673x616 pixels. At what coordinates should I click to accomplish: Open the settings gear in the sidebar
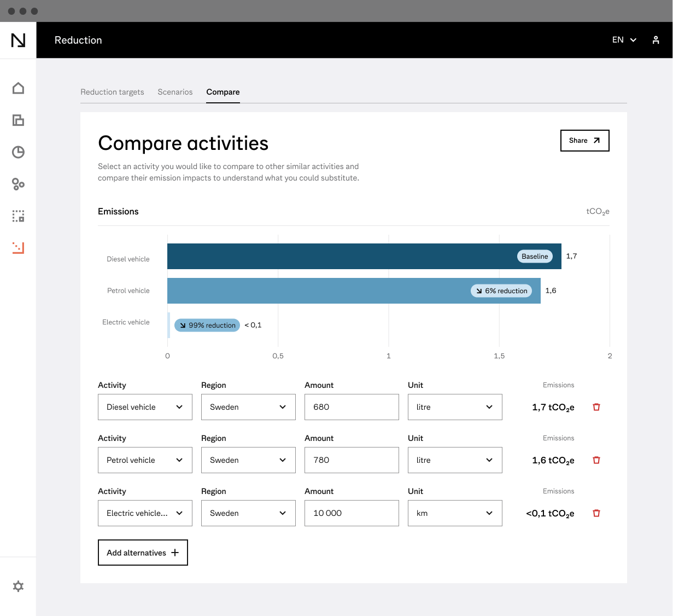pos(18,586)
